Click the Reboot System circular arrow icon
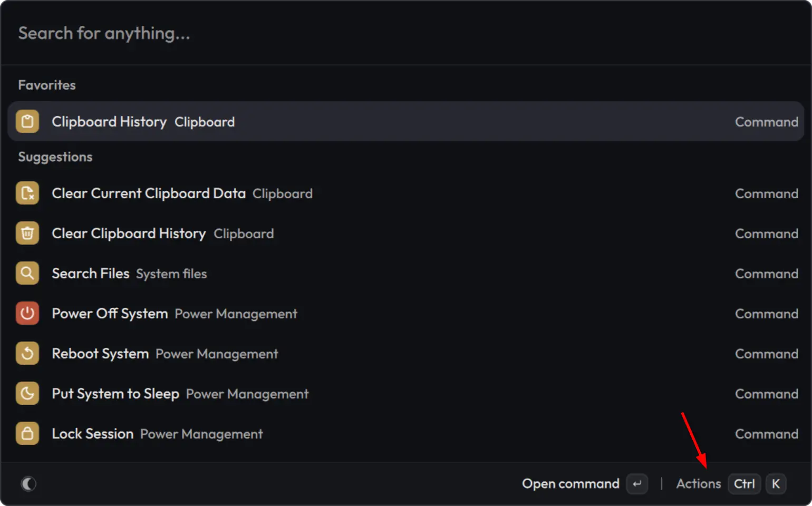Screen dimensions: 812x506 (27, 354)
